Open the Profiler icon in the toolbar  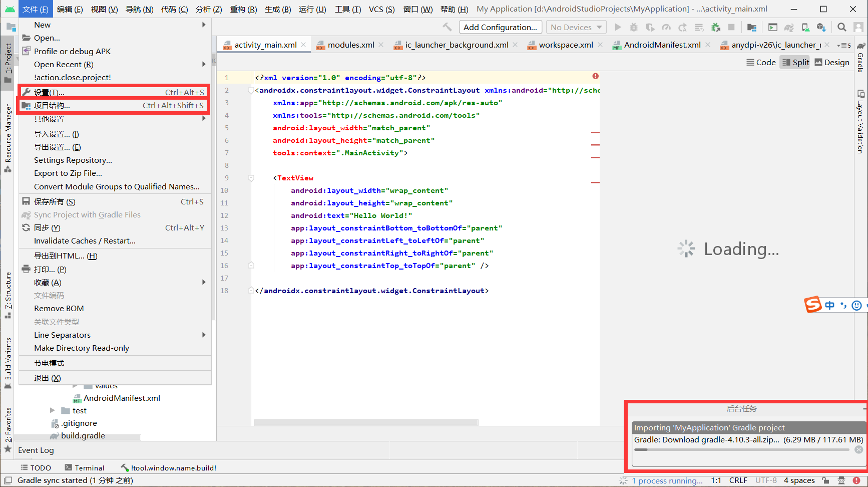click(x=667, y=27)
